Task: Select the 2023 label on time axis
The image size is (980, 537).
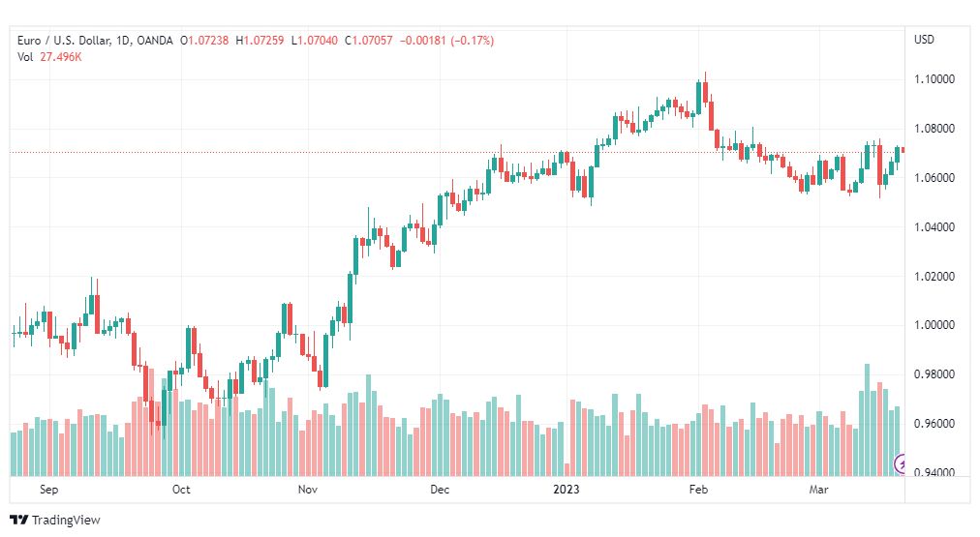Action: [567, 489]
